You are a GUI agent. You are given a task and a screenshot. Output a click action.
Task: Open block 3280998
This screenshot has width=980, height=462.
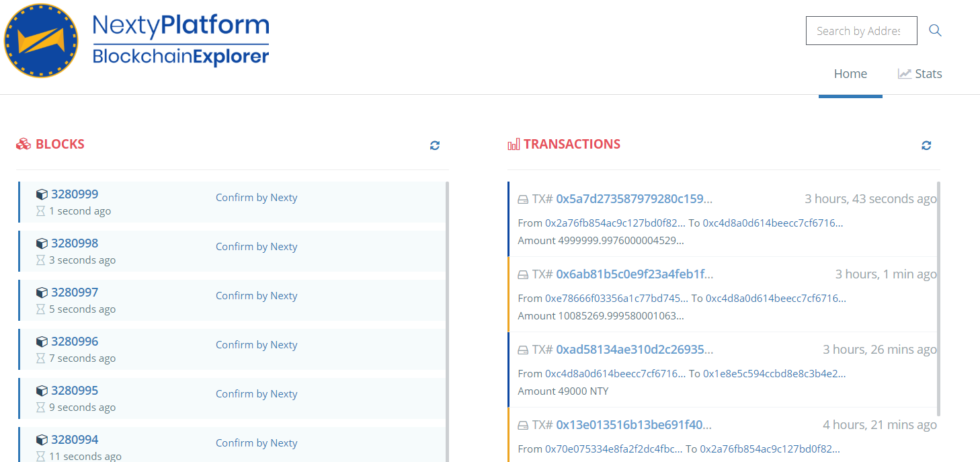click(x=75, y=243)
